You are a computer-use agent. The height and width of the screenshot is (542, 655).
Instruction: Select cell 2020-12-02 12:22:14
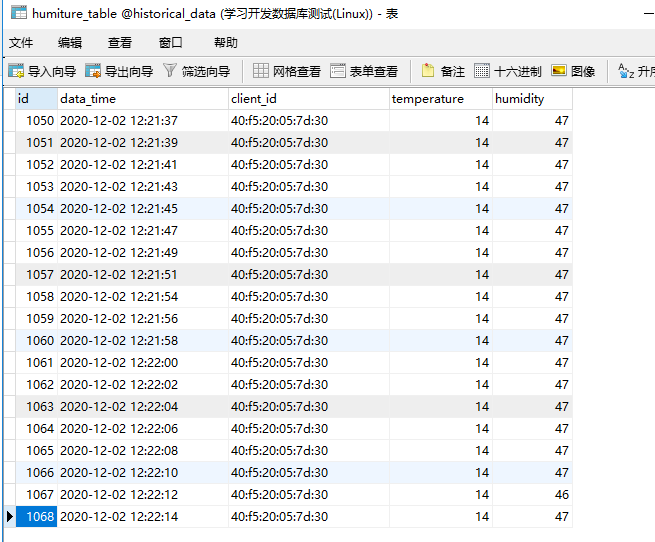(x=143, y=517)
